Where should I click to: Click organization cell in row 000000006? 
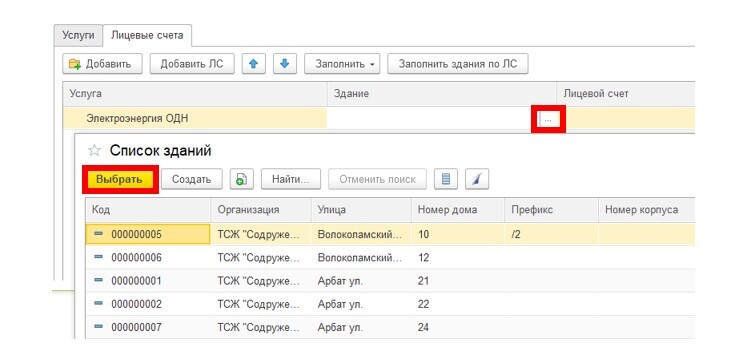(x=261, y=257)
